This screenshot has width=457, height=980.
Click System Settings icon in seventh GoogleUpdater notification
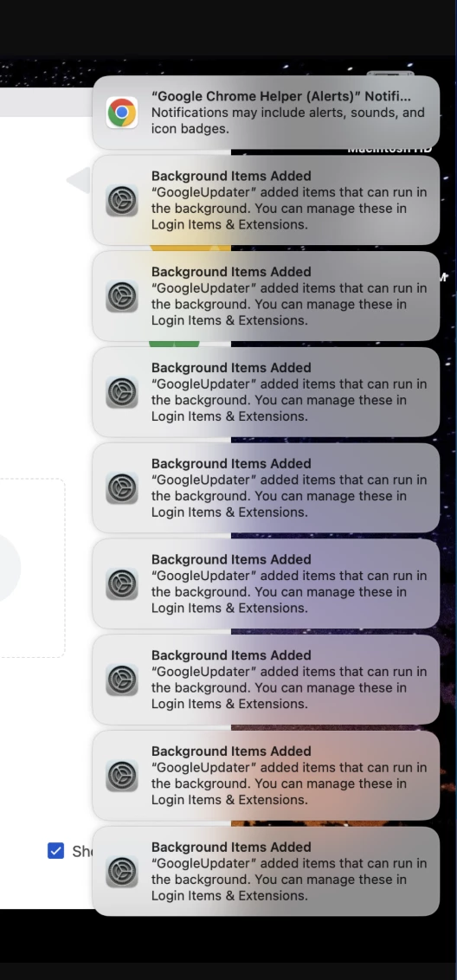click(x=122, y=776)
